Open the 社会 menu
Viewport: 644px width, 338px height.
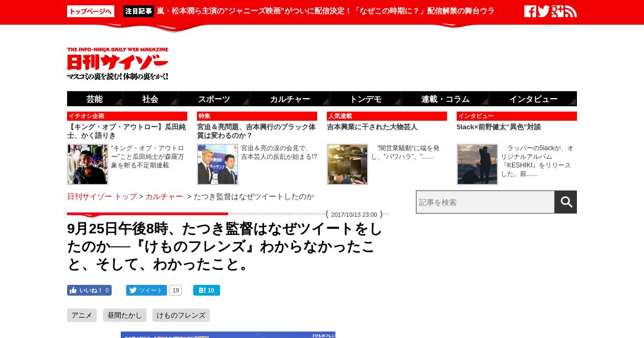[150, 99]
